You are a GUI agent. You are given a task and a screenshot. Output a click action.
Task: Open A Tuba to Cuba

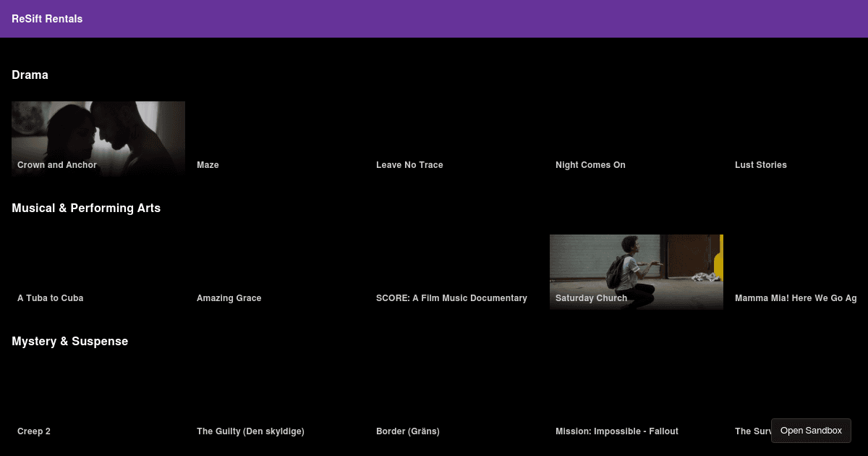50,297
